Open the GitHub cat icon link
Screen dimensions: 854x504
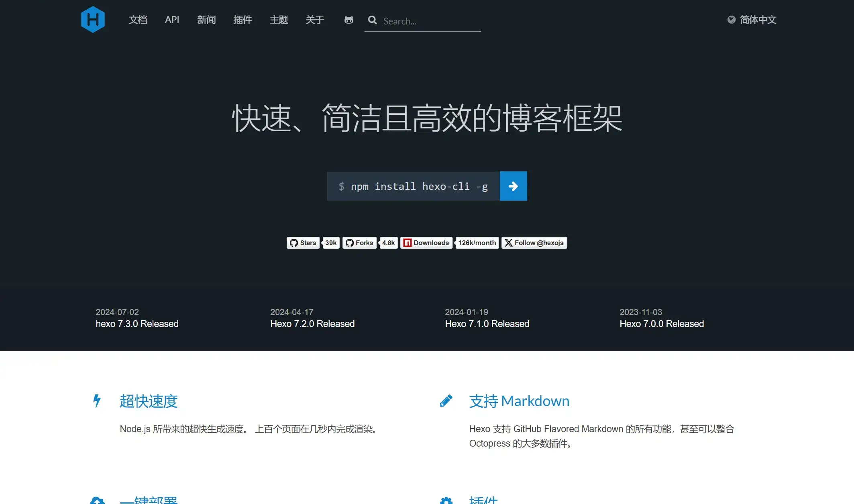349,20
